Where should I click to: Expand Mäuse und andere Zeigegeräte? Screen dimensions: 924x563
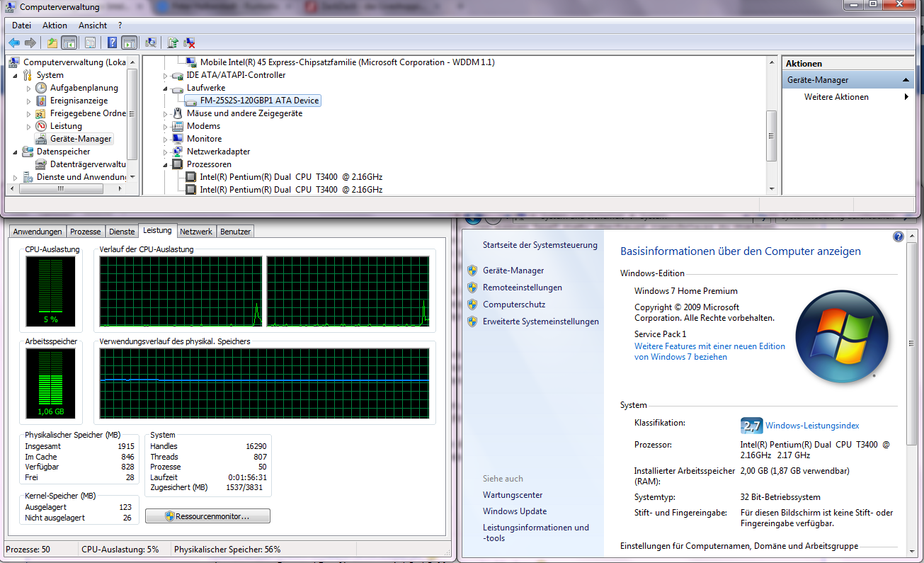pos(166,113)
